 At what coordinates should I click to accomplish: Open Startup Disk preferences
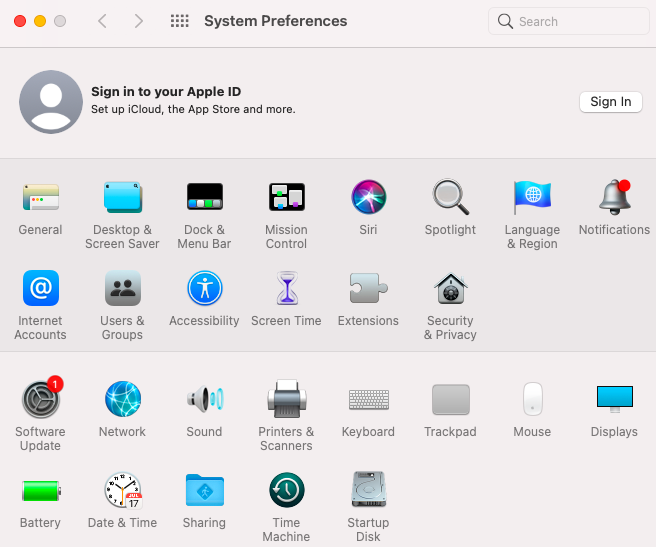[369, 490]
